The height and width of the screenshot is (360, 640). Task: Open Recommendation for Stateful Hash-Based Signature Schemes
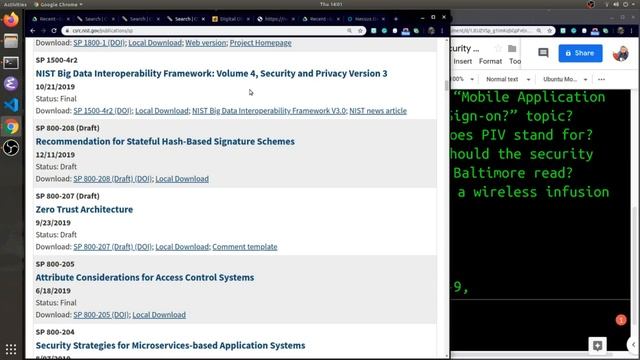coord(165,142)
